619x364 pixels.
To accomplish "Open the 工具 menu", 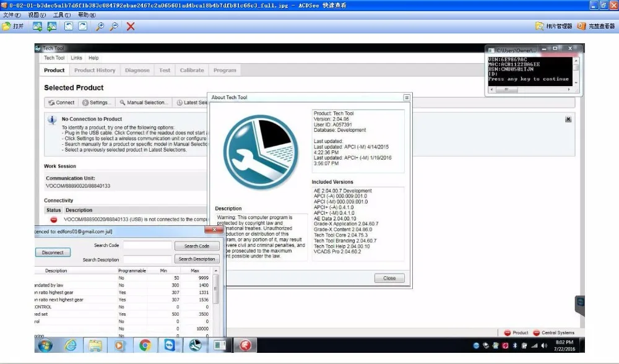I will click(x=61, y=15).
